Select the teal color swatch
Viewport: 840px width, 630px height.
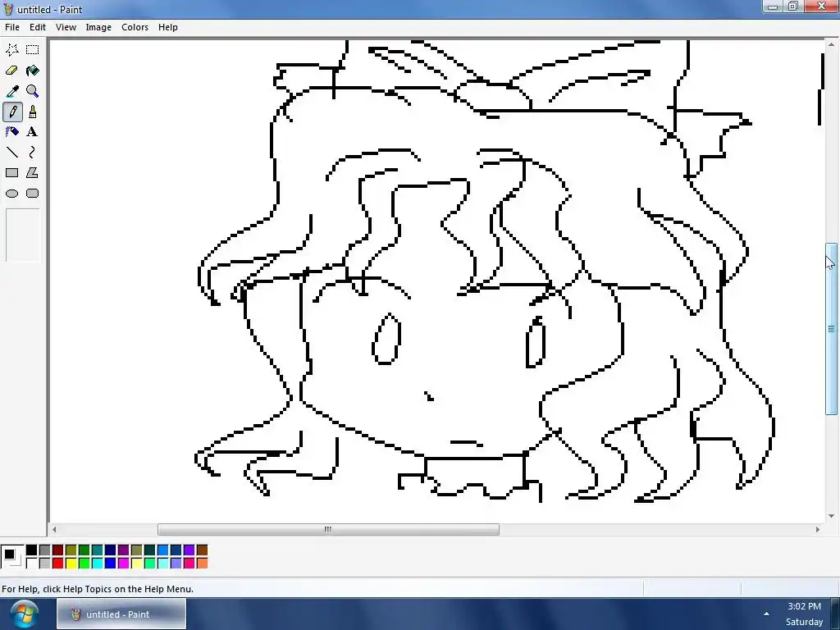click(97, 550)
